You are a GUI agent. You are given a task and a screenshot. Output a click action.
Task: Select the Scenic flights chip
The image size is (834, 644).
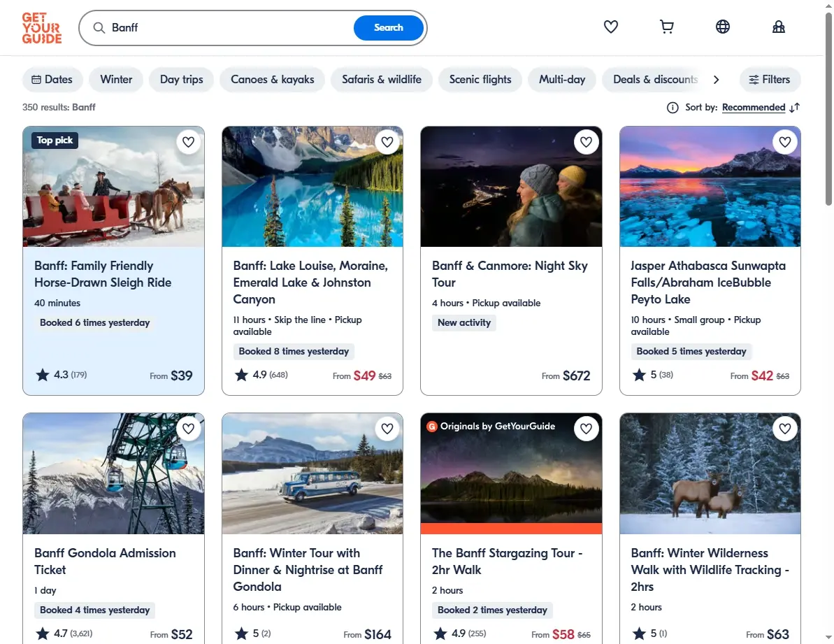(480, 80)
